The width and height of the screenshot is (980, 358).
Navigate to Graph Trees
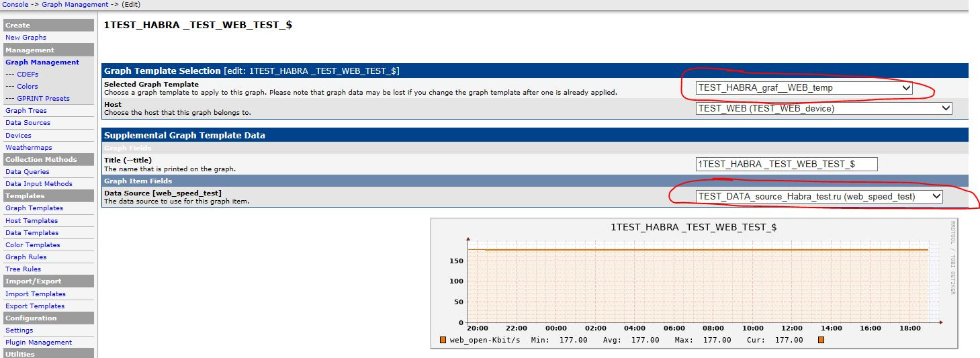tap(26, 110)
